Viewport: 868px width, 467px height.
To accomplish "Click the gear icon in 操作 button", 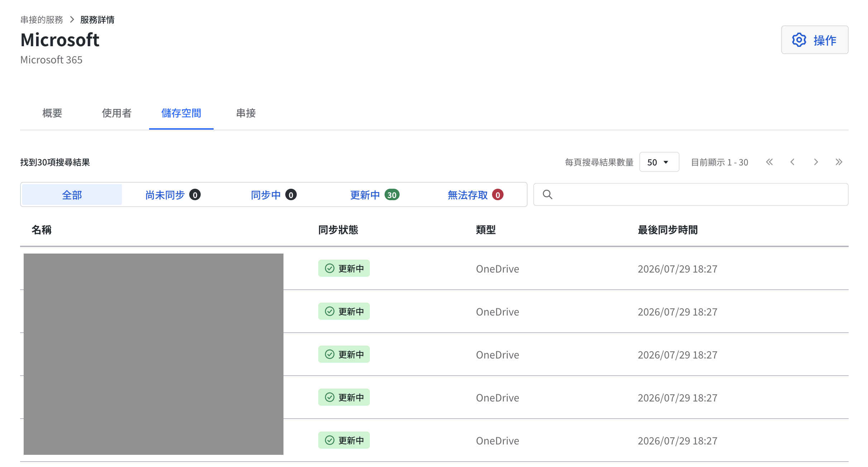I will coord(799,40).
